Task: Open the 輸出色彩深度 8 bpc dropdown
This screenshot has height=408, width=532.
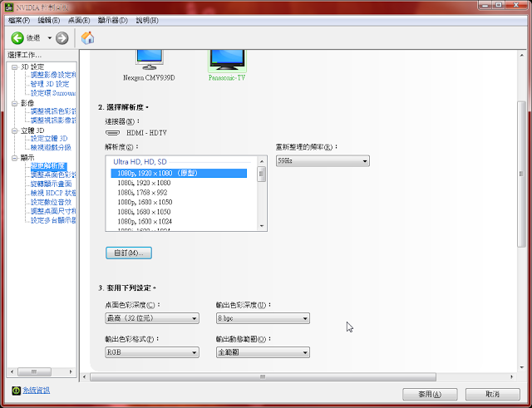Action: tap(263, 318)
